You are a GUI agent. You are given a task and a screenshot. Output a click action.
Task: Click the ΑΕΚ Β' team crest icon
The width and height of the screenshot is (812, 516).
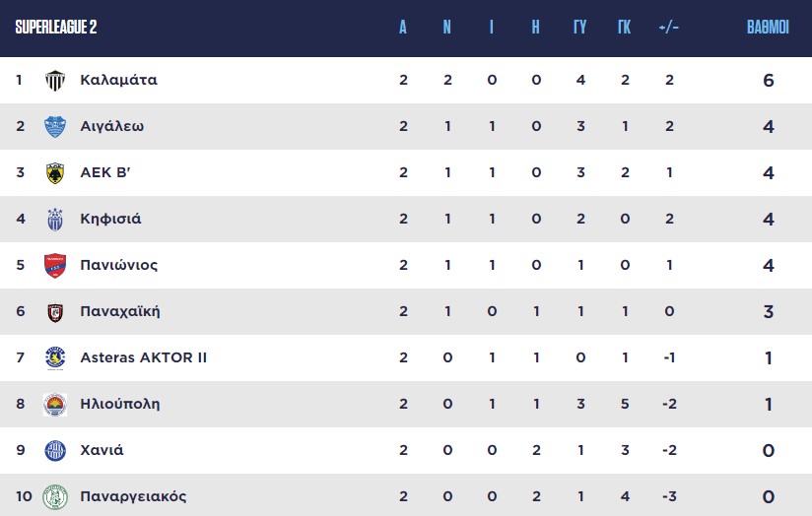coord(55,173)
